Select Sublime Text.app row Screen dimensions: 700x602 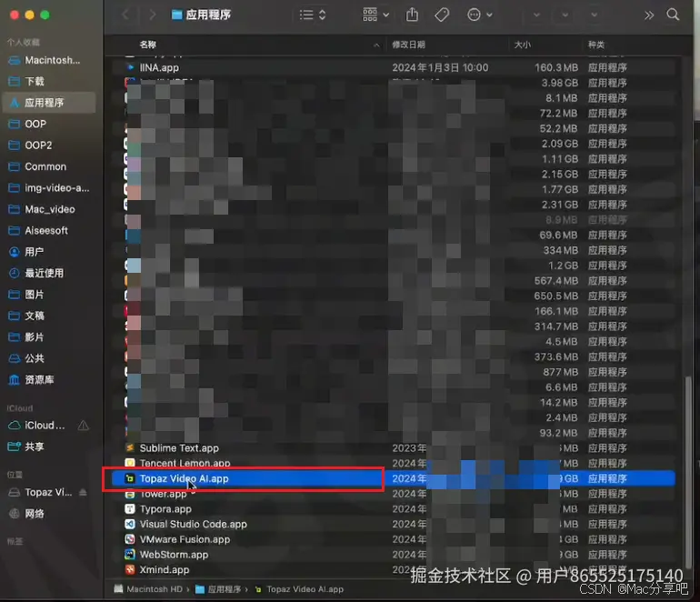394,448
